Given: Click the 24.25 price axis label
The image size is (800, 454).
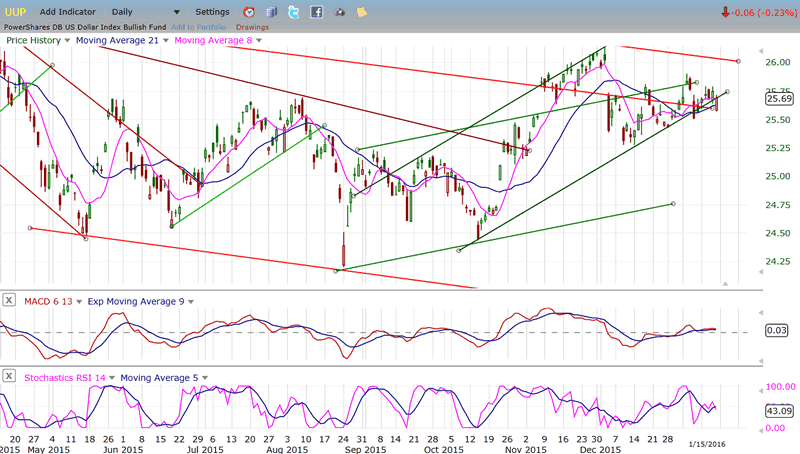Looking at the screenshot, I should pos(778,262).
